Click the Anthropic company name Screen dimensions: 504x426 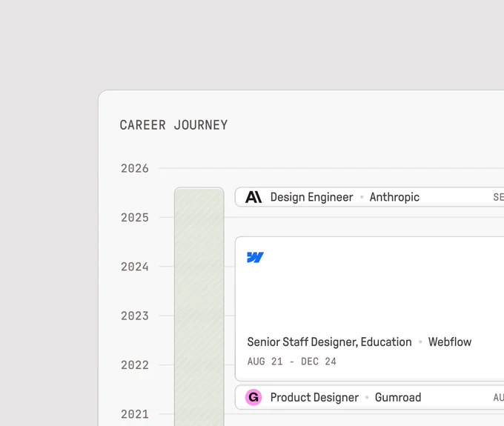tap(394, 197)
